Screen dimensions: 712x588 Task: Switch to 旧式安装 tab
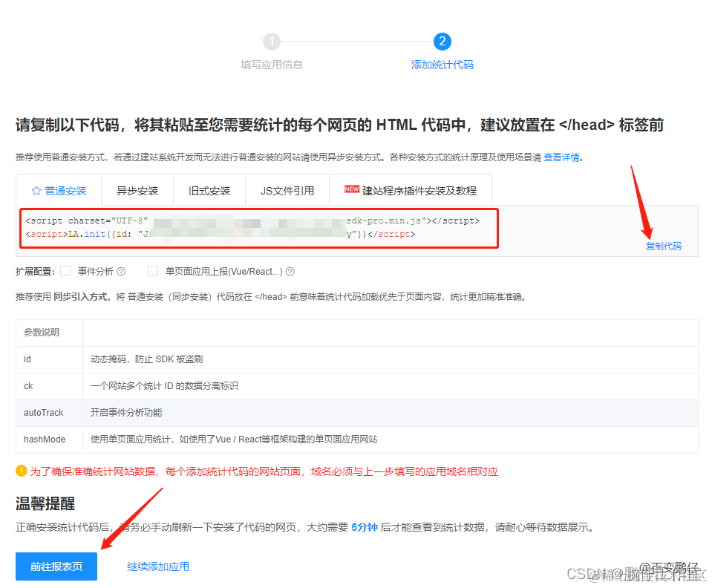coord(209,191)
